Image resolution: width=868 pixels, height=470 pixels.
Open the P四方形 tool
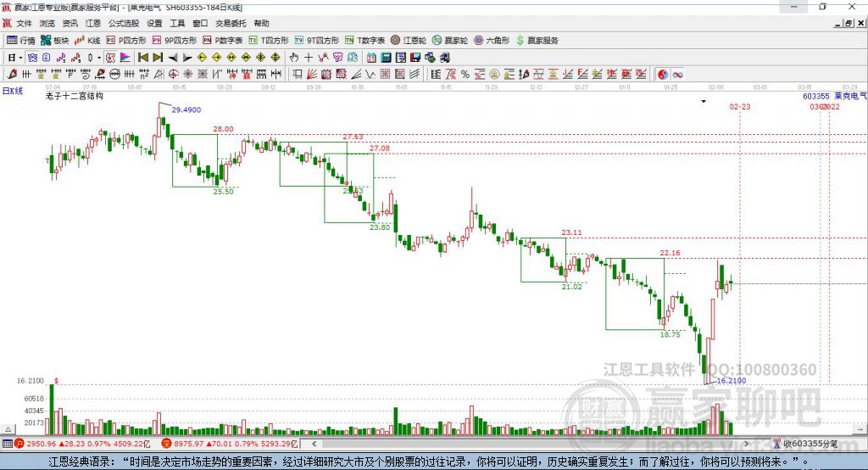126,41
